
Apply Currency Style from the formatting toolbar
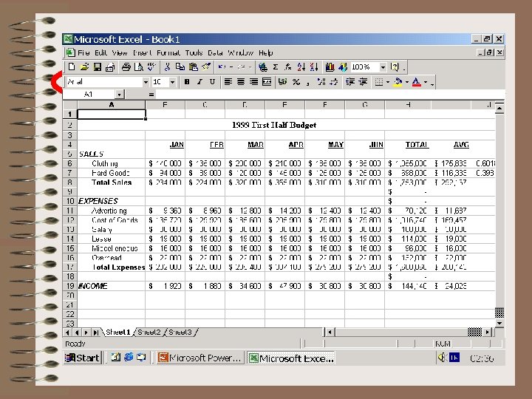coord(282,82)
